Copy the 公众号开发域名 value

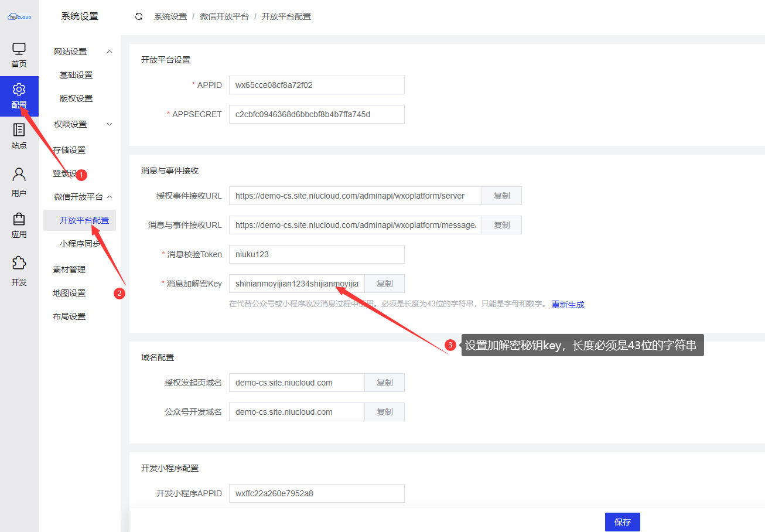coord(384,412)
